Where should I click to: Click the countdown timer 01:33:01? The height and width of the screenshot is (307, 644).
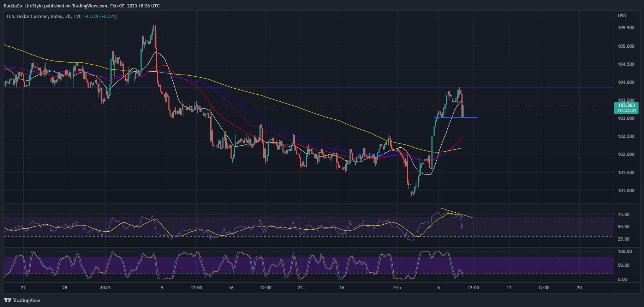click(x=627, y=111)
